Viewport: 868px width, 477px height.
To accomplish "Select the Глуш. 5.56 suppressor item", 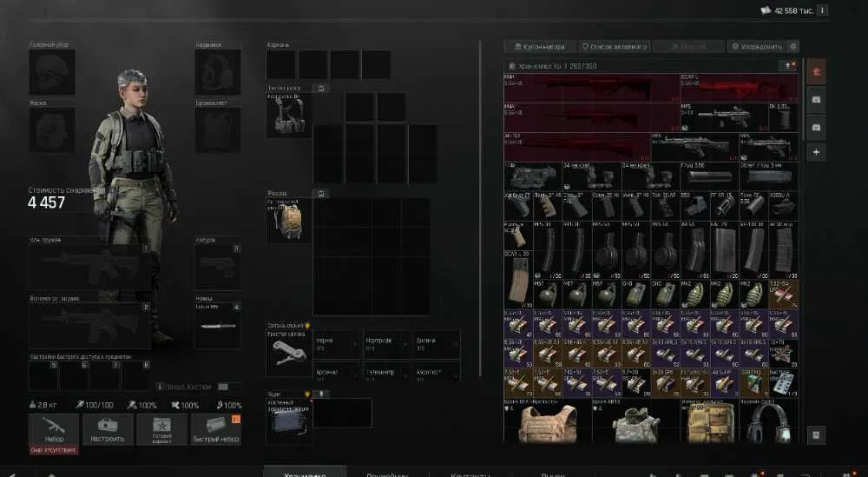I will 710,176.
